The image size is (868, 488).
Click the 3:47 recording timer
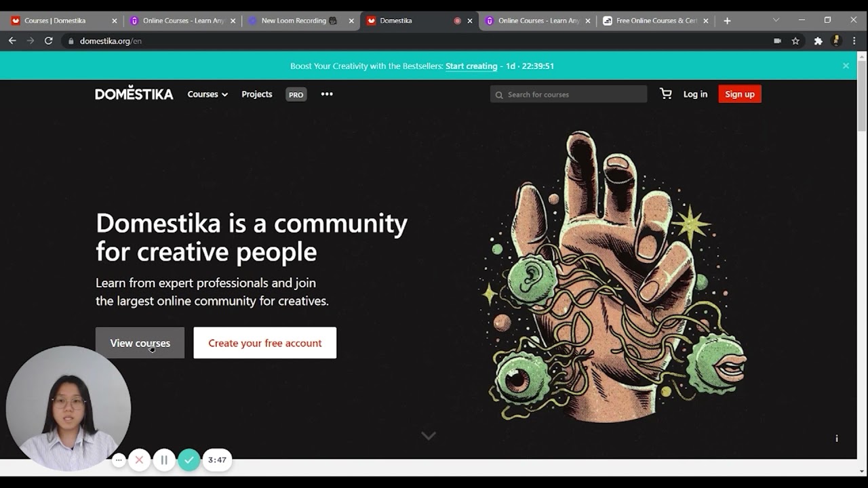pyautogui.click(x=217, y=460)
